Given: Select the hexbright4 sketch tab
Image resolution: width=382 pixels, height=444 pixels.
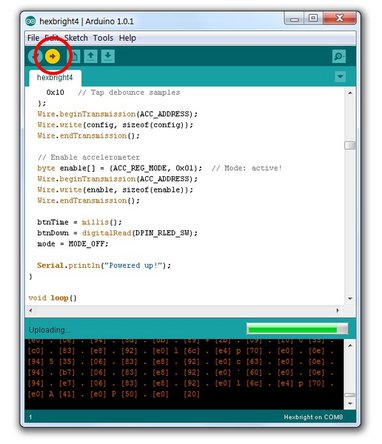Looking at the screenshot, I should (55, 78).
